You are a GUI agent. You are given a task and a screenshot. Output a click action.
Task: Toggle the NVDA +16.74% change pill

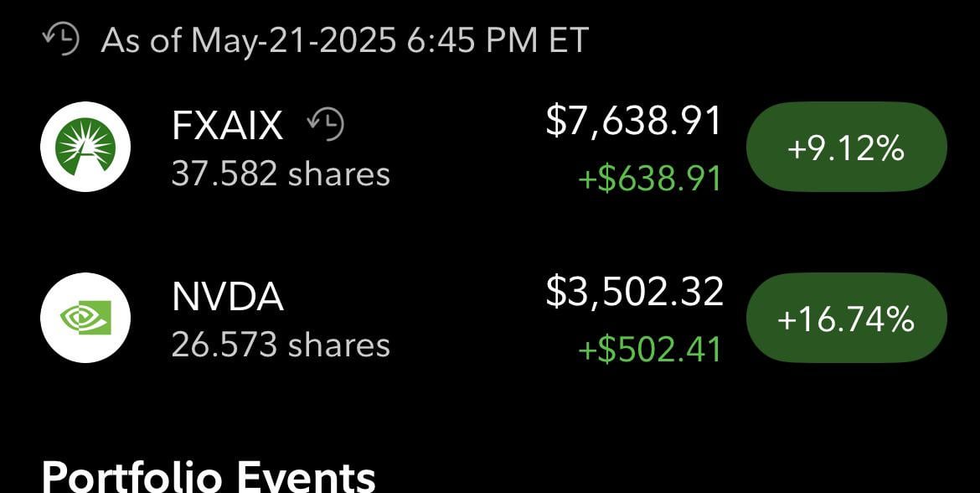pyautogui.click(x=846, y=319)
